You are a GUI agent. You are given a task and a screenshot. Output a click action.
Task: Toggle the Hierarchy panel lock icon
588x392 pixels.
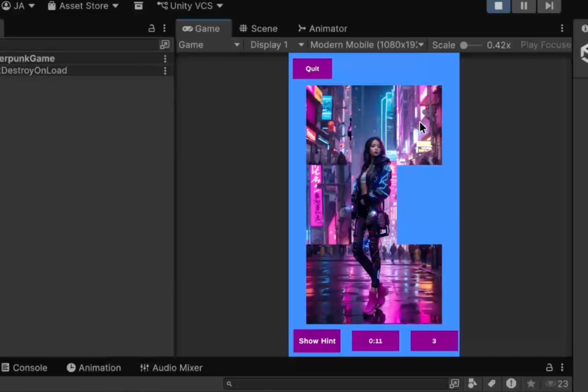click(x=151, y=28)
